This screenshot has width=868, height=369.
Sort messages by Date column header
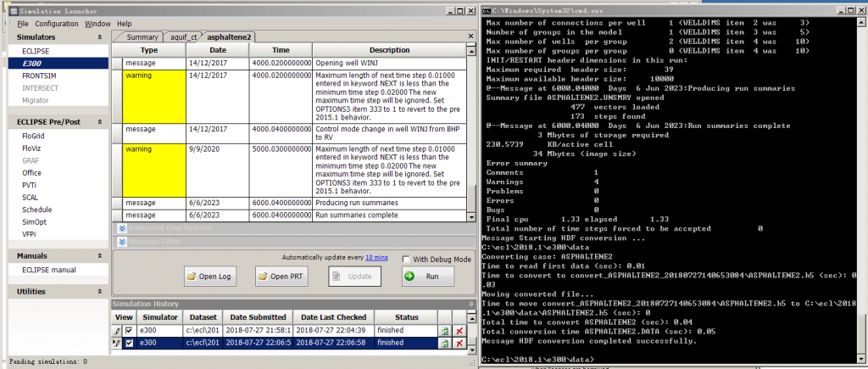[218, 50]
